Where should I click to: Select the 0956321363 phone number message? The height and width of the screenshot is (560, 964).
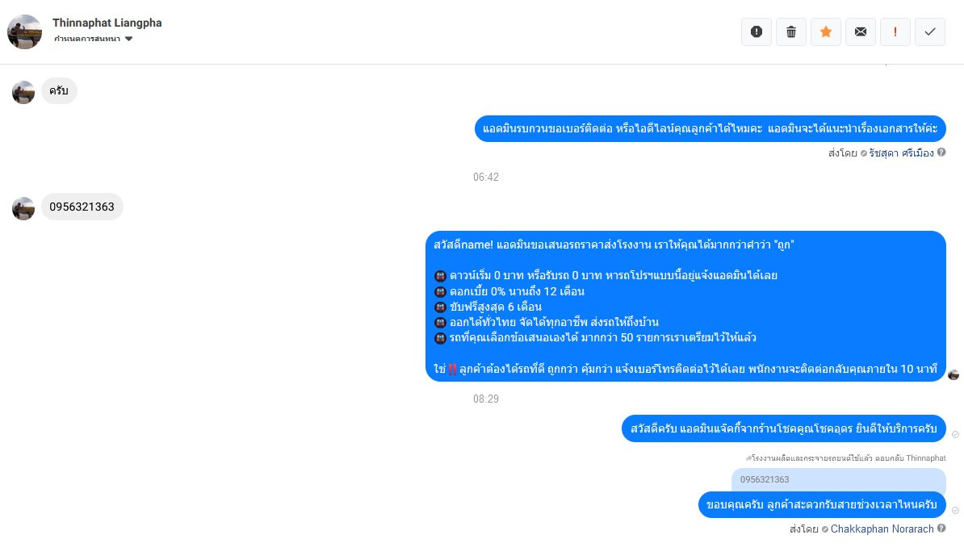point(82,207)
